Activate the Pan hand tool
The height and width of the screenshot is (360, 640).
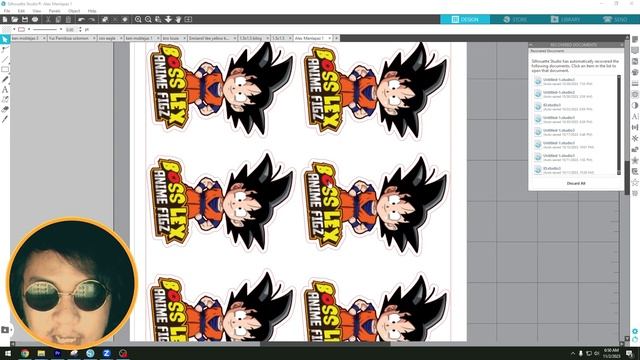click(x=178, y=19)
